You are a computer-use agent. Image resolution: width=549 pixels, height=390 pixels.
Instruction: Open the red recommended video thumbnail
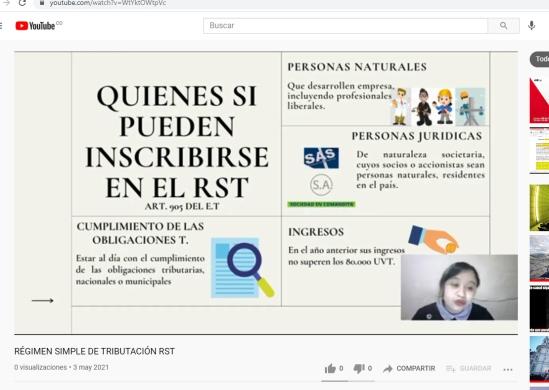(x=539, y=100)
